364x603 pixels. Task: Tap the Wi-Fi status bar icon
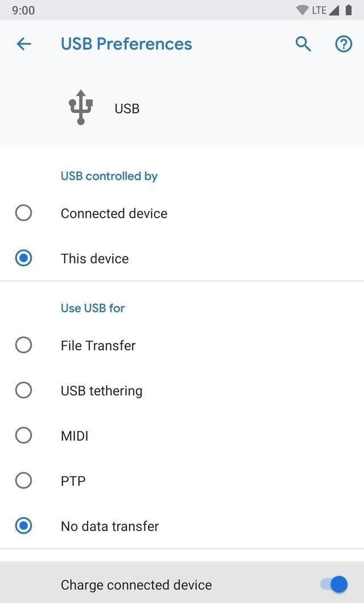coord(302,10)
